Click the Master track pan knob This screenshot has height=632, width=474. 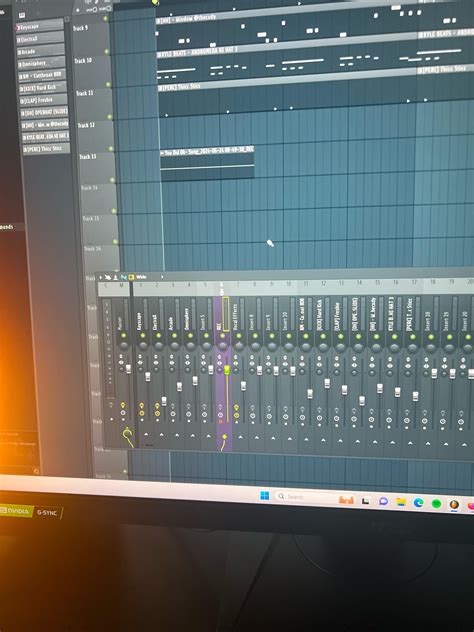click(x=123, y=345)
